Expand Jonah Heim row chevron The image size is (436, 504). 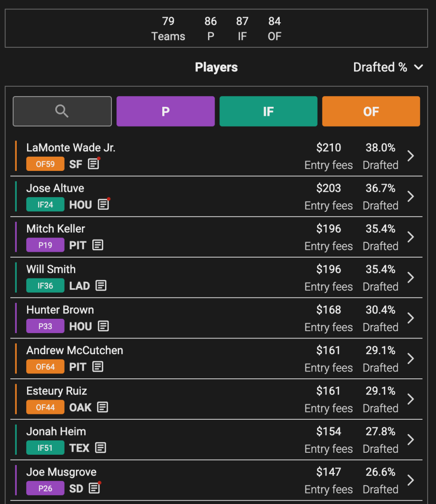tap(411, 439)
